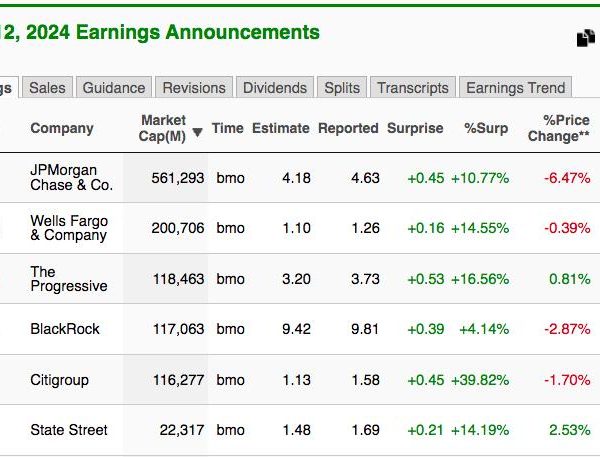Open the Splits tab
Viewport: 600px width, 457px height.
tap(342, 88)
